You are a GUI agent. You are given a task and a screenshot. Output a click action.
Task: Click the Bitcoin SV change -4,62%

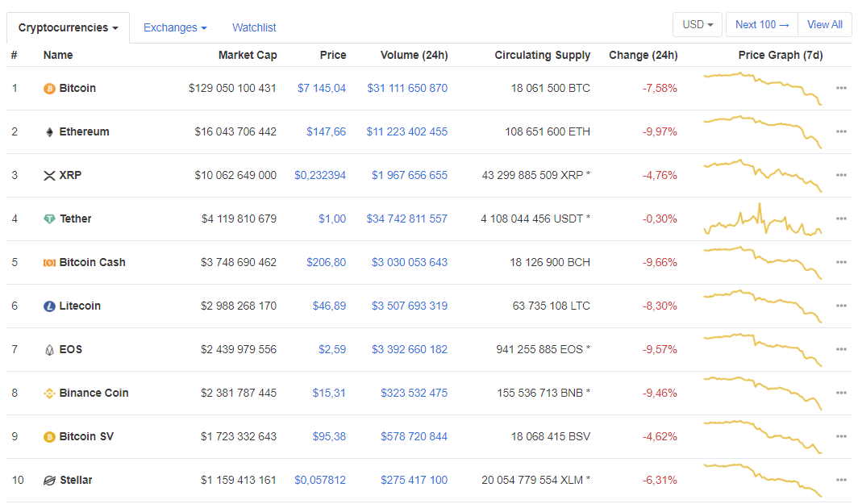click(x=660, y=437)
